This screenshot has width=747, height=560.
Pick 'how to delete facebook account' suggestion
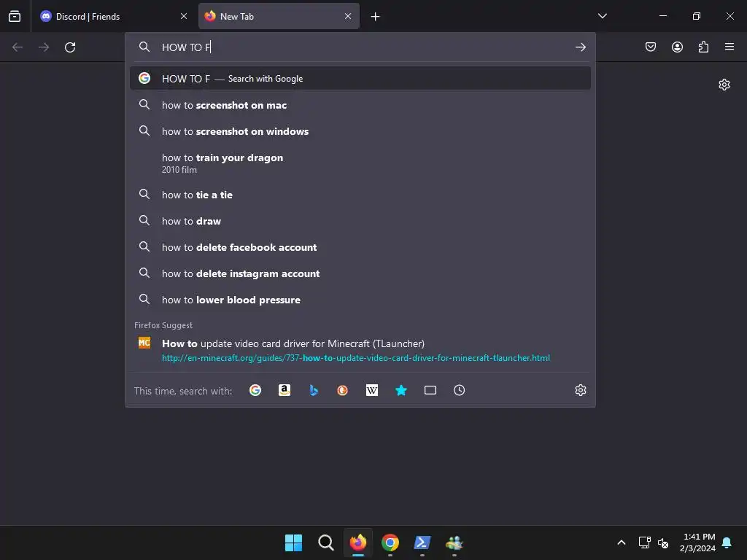pyautogui.click(x=360, y=246)
